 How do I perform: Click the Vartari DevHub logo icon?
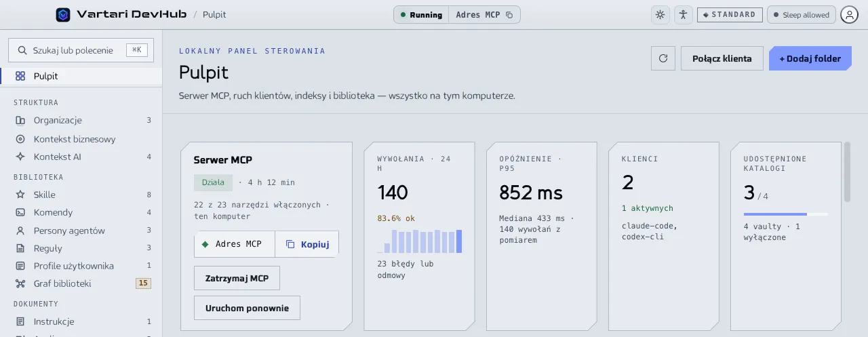[63, 14]
